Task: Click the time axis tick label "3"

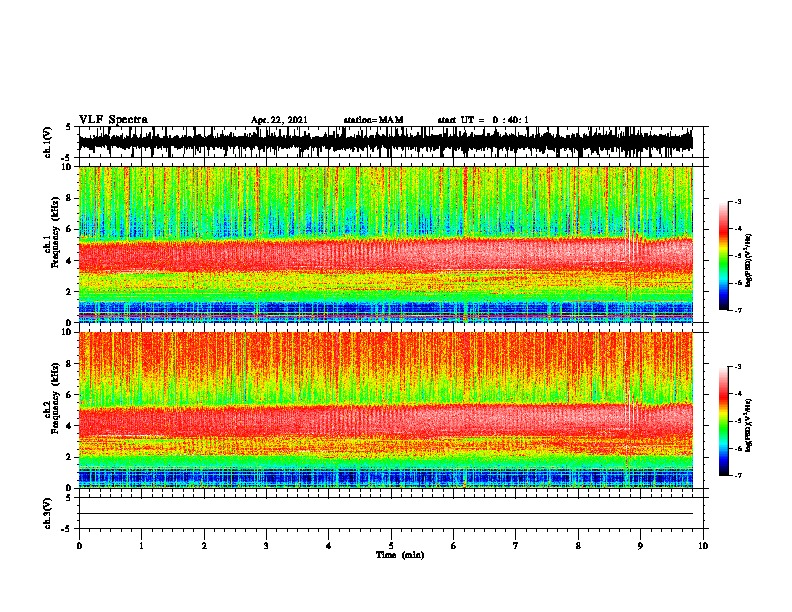Action: click(x=266, y=546)
